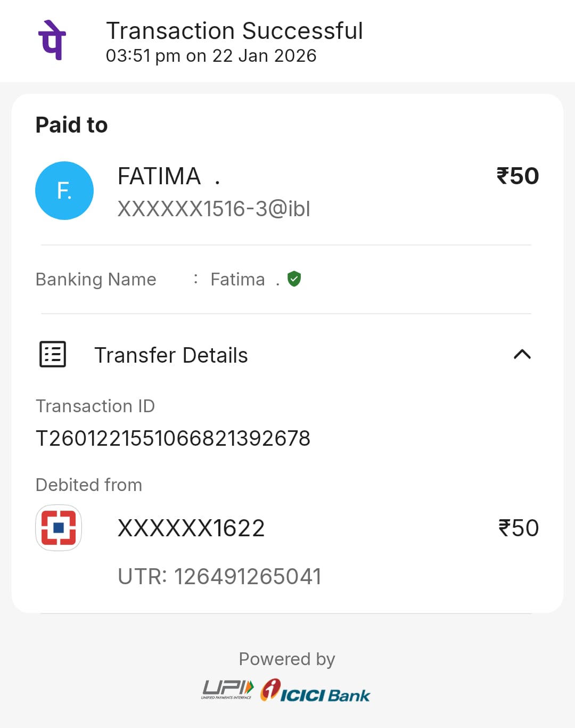The image size is (575, 728).
Task: Tap the ICICI Bank logo
Action: point(315,691)
